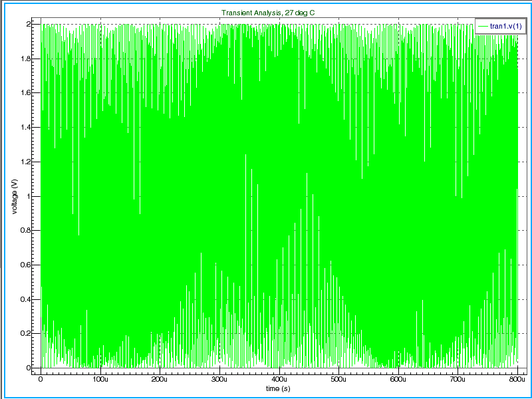Click the 2 voltage tick label
532x399 pixels.
pos(29,24)
